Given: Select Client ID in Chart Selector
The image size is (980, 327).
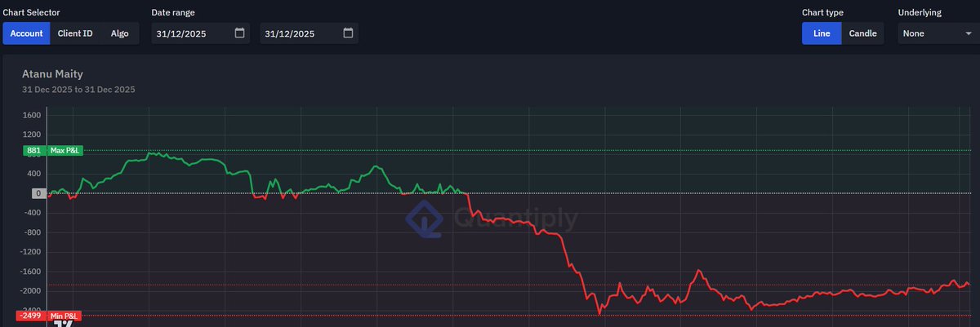Looking at the screenshot, I should click(x=75, y=33).
